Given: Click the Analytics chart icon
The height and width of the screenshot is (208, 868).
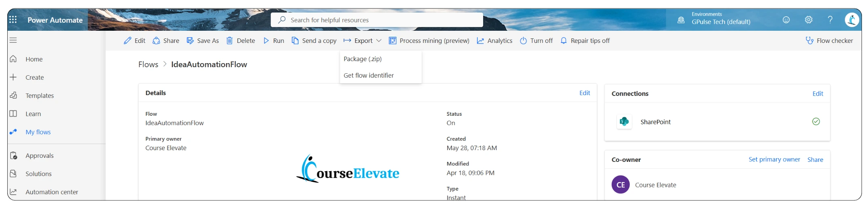Looking at the screenshot, I should click(x=480, y=40).
